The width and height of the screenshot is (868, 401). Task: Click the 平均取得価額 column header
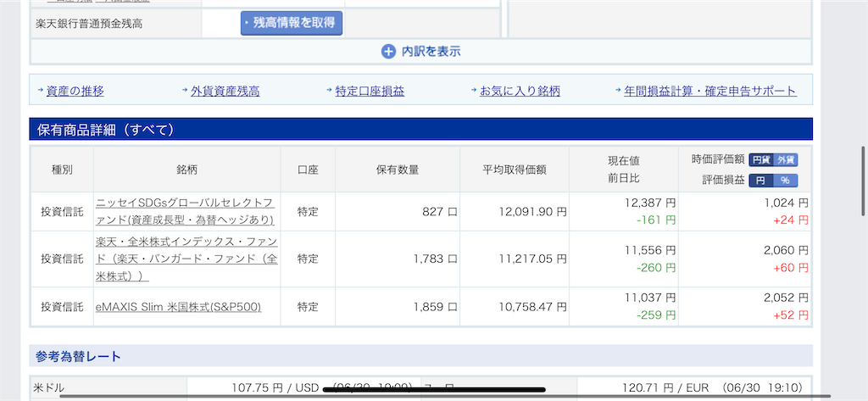[x=515, y=170]
